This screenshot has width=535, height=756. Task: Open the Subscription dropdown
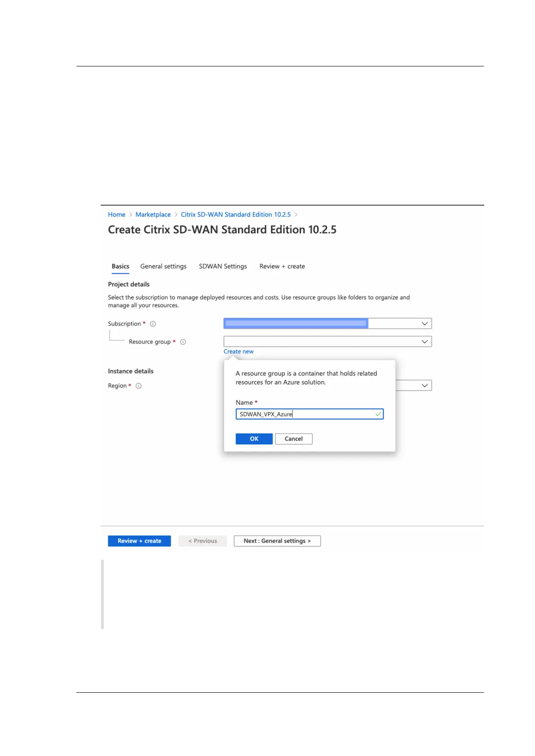pyautogui.click(x=327, y=323)
